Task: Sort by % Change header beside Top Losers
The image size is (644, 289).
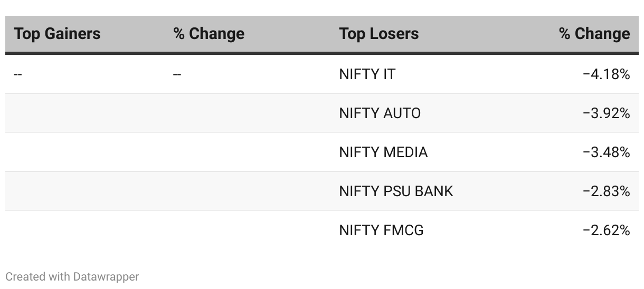Action: pyautogui.click(x=594, y=34)
